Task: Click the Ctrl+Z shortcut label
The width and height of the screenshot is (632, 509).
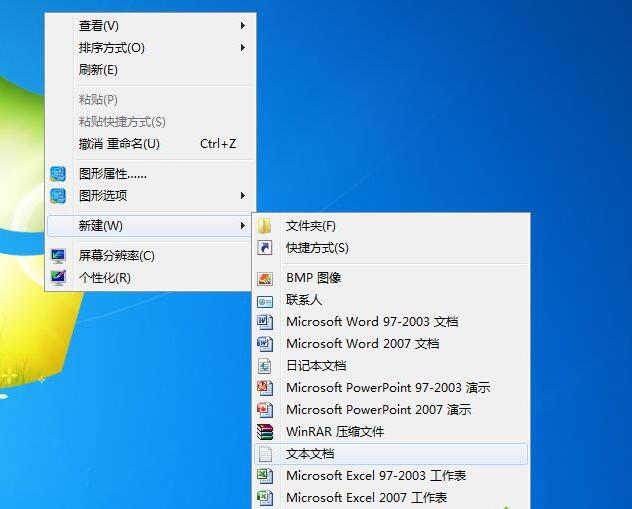Action: click(218, 144)
